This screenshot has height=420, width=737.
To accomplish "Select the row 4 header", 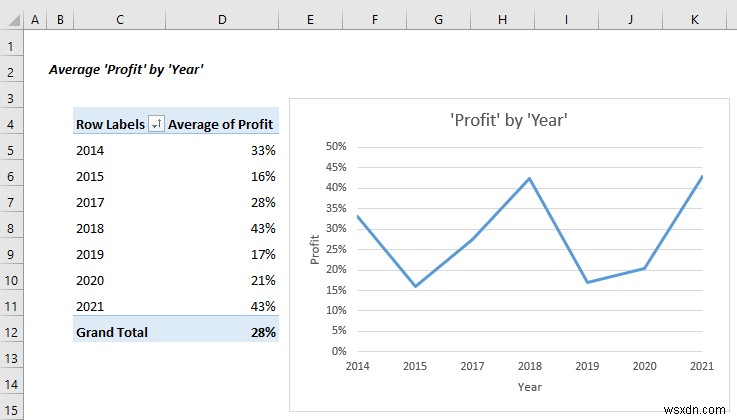I will click(x=12, y=124).
